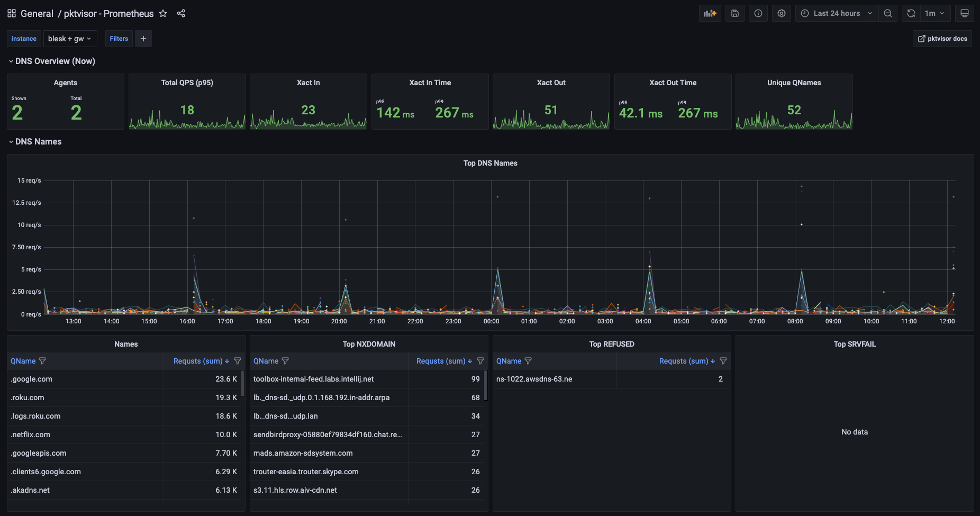Click the mads.amazon-sdsystem.com NXDOMAIN entry
Screen dimensions: 980x516
(x=303, y=453)
